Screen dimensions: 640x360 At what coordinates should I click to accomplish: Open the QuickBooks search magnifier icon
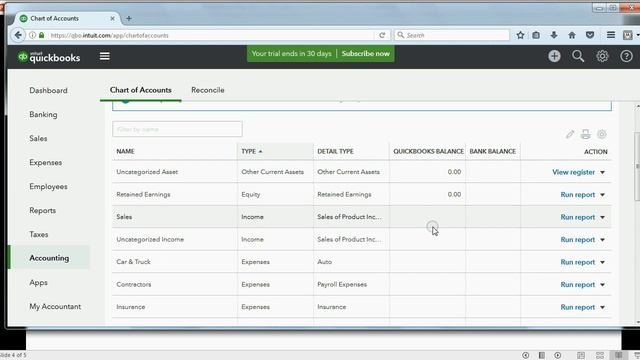pyautogui.click(x=578, y=56)
